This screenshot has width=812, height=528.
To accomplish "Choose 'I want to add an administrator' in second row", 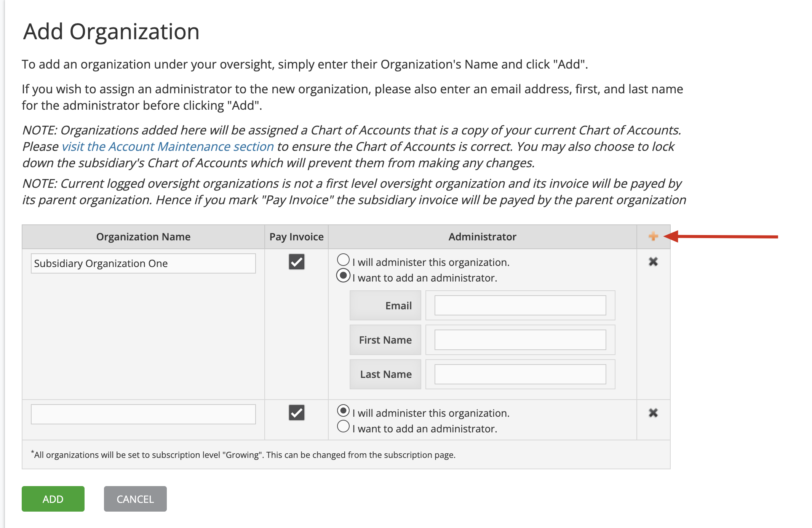I will click(343, 426).
